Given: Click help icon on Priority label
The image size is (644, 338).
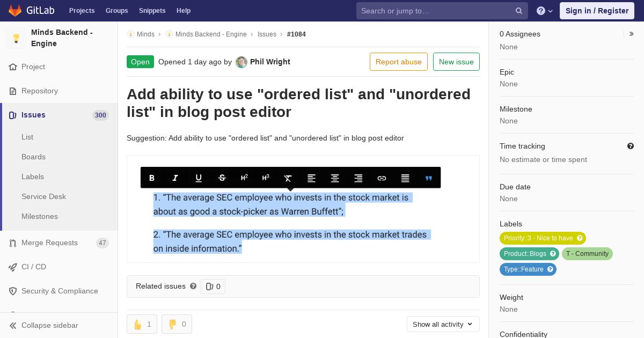Looking at the screenshot, I should click(580, 238).
